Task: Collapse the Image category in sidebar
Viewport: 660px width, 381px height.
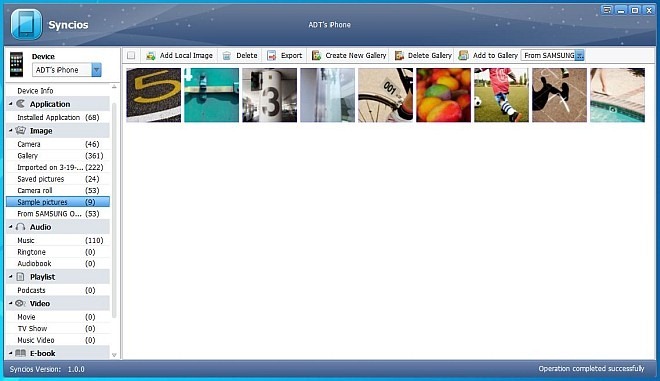Action: pyautogui.click(x=11, y=131)
